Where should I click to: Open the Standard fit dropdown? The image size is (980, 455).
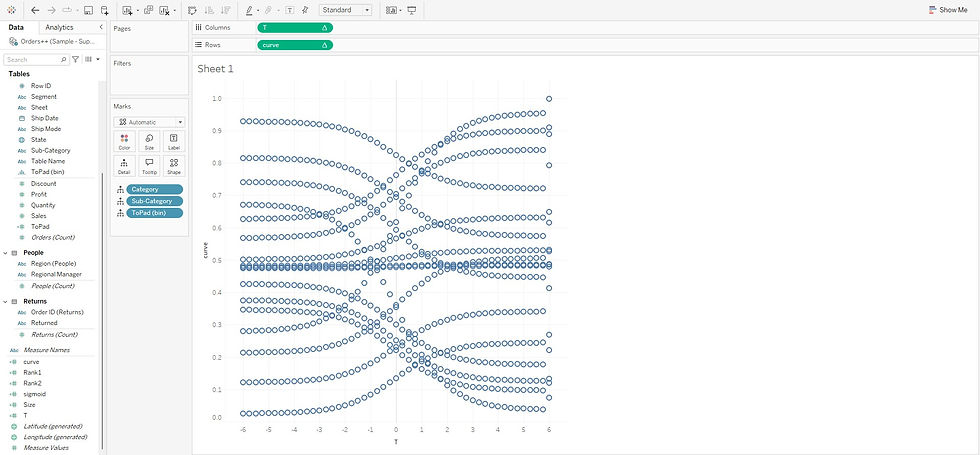346,10
